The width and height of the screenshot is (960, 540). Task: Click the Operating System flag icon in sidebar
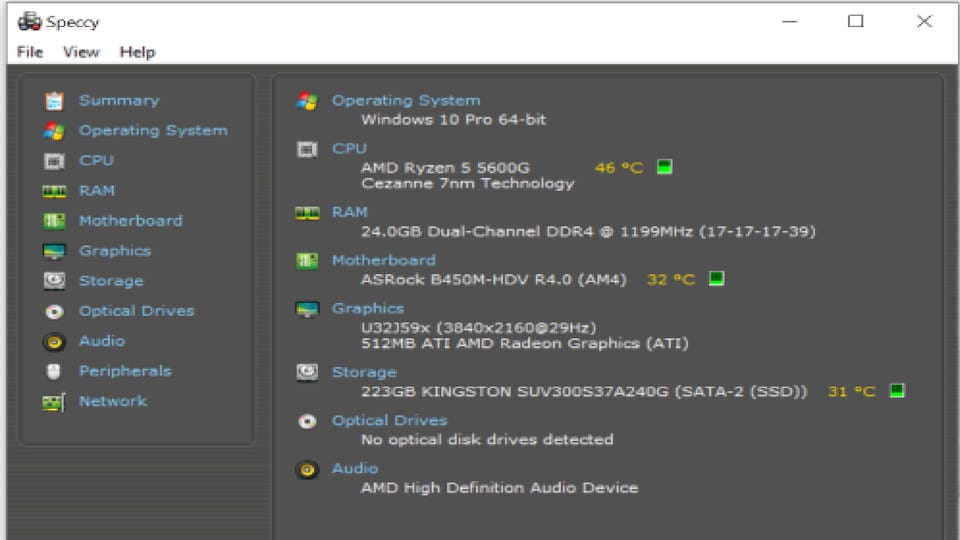tap(54, 130)
